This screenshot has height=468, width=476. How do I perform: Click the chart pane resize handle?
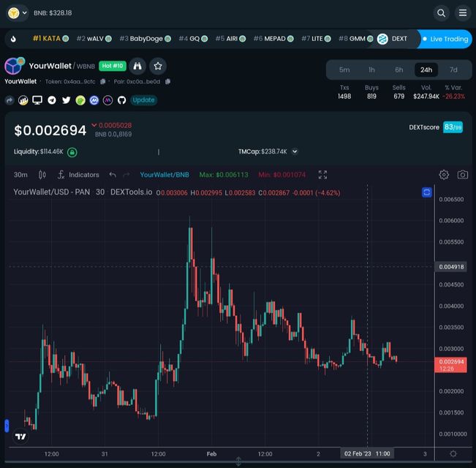point(238,461)
